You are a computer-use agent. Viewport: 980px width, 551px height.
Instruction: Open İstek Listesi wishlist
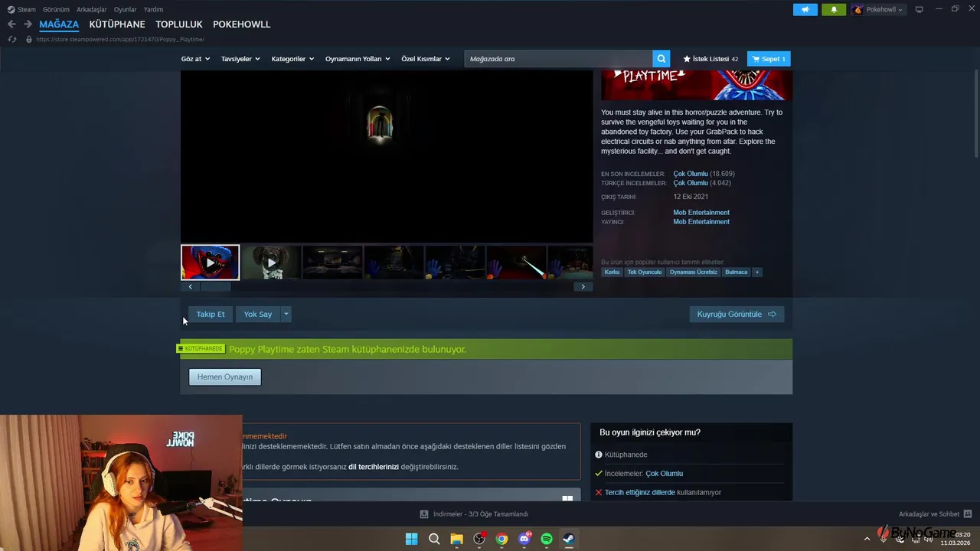[x=710, y=59]
